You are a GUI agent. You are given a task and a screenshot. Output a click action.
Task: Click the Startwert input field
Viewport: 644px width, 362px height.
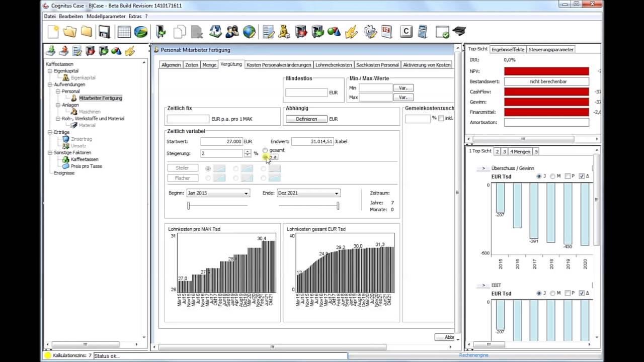pyautogui.click(x=221, y=142)
